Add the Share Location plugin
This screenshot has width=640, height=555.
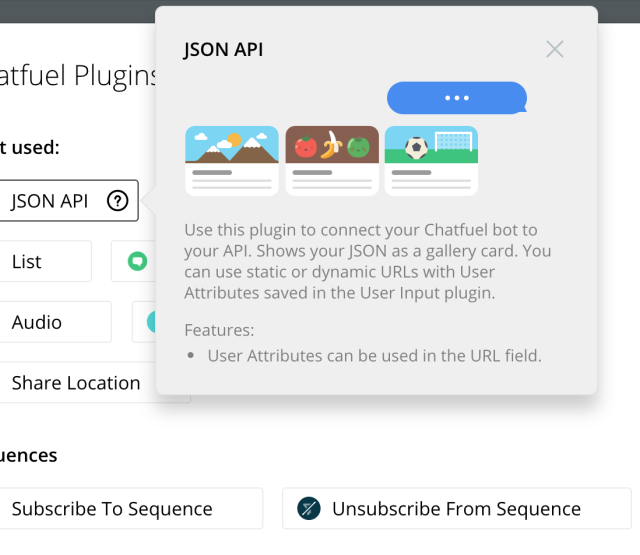[78, 383]
